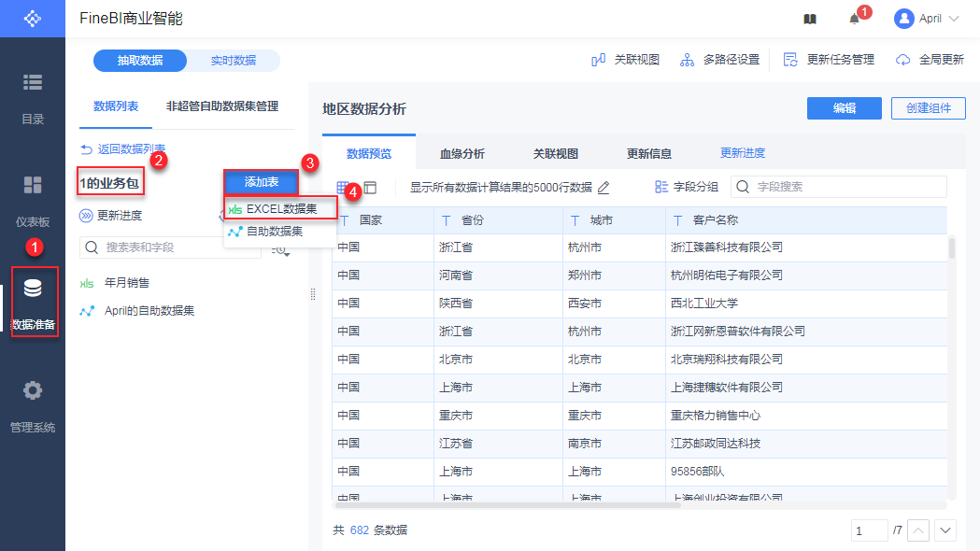Viewport: 980px width, 551px height.
Task: Choose 自助数据集 from the menu
Action: pos(280,232)
